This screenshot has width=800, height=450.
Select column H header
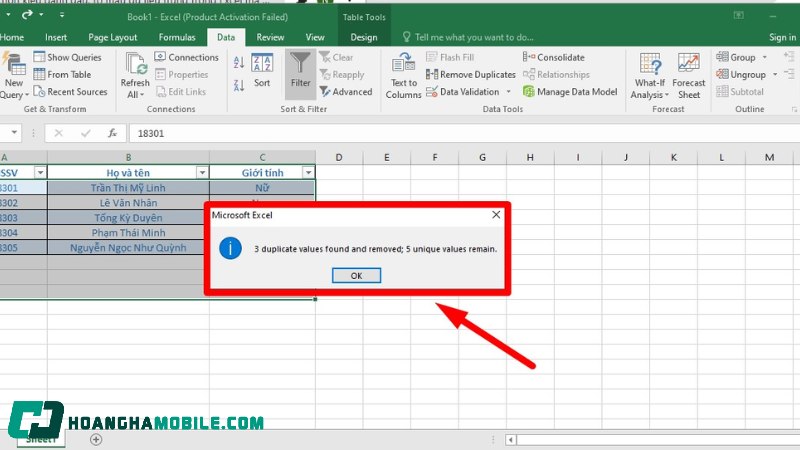[x=530, y=157]
